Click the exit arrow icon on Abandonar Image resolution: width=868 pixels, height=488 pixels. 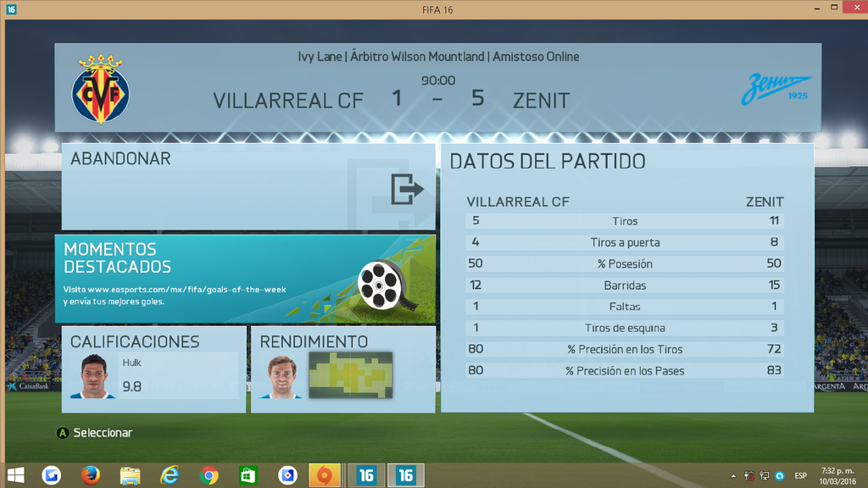tap(407, 189)
